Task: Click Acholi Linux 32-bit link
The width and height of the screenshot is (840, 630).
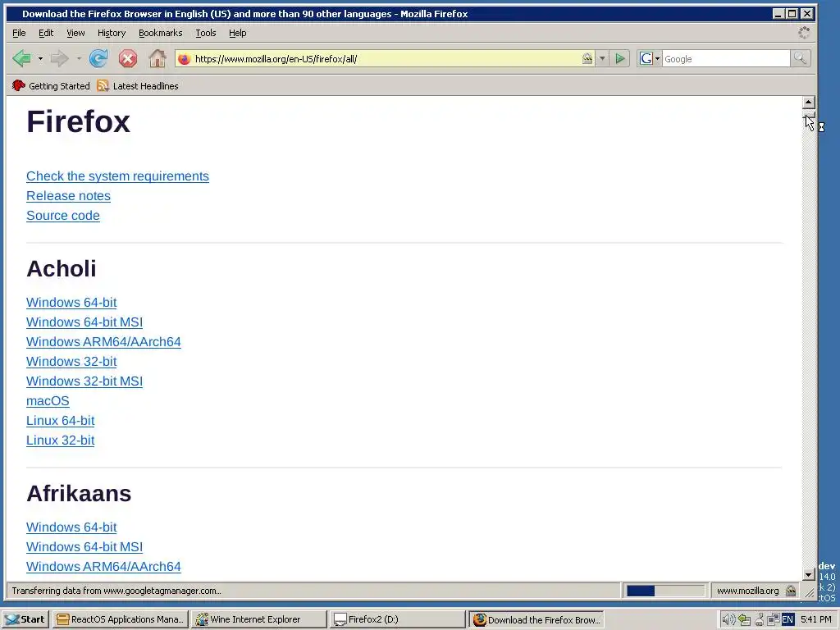Action: [60, 440]
